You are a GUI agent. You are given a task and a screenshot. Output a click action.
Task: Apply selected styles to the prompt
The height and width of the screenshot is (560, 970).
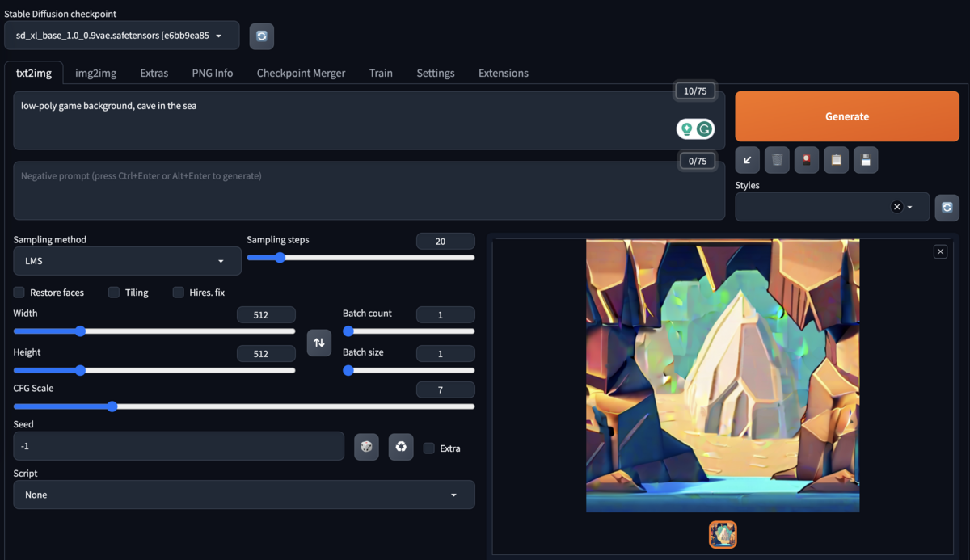click(836, 159)
